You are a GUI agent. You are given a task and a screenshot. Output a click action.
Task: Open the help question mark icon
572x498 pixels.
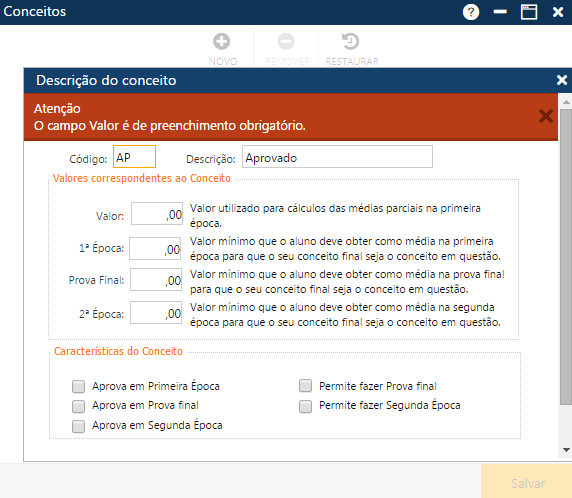(x=471, y=12)
